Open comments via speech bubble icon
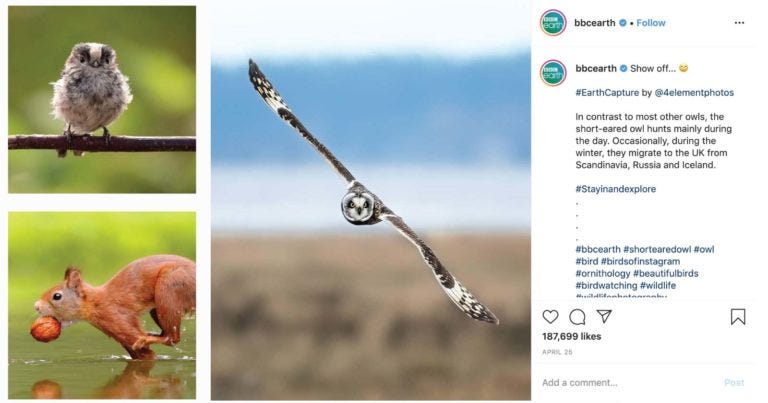Image resolution: width=768 pixels, height=403 pixels. [x=577, y=317]
